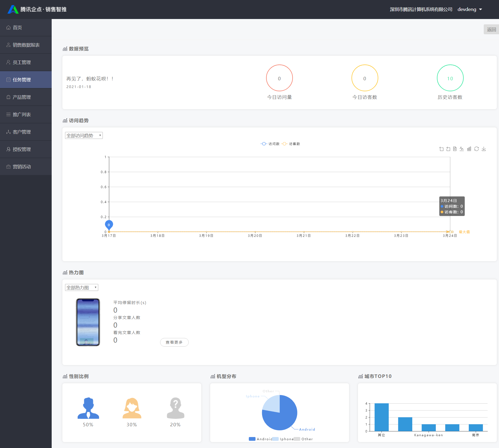Go to 销售数据报表 in sidebar
499x448 pixels.
[x=26, y=45]
